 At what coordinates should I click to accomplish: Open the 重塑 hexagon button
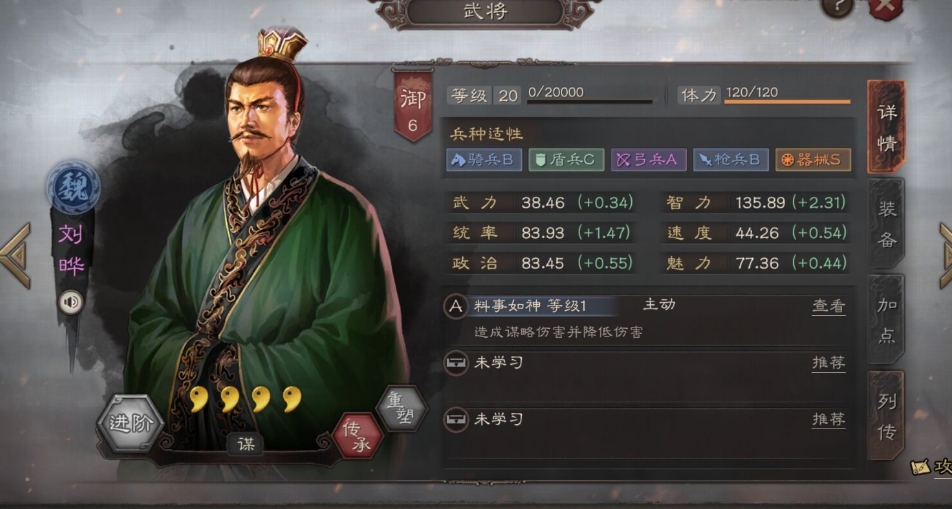point(401,408)
